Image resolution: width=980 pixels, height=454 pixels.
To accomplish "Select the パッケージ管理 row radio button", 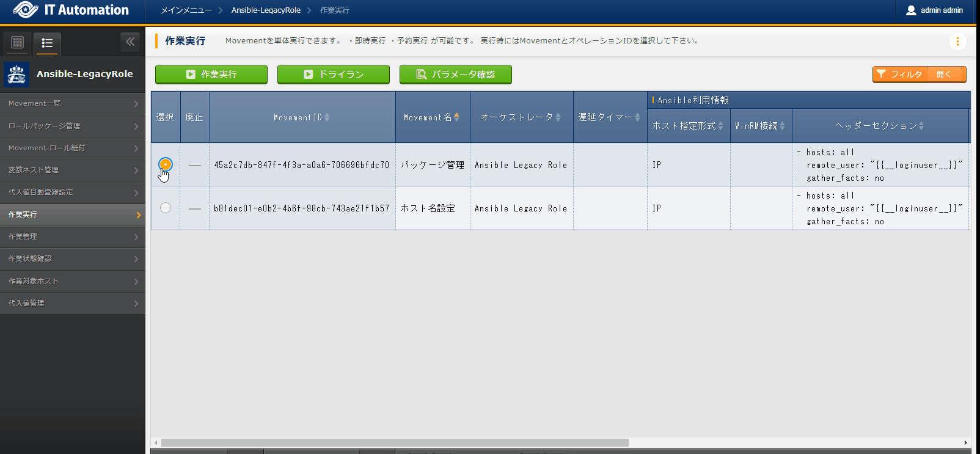I will pos(166,164).
